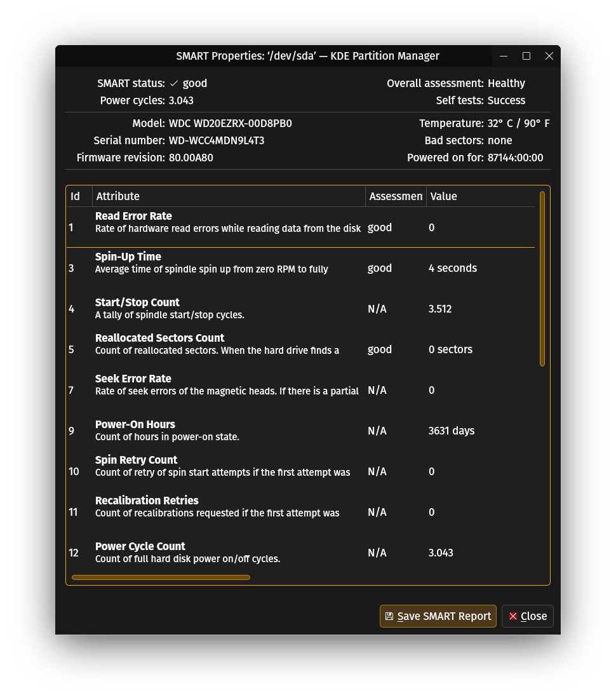Select the Spin Retry Count row
This screenshot has height=700, width=616.
tap(300, 471)
